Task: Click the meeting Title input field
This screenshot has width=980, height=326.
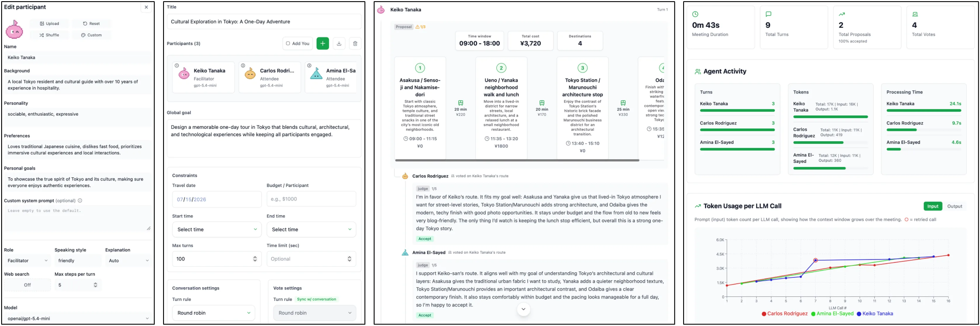Action: (x=264, y=22)
